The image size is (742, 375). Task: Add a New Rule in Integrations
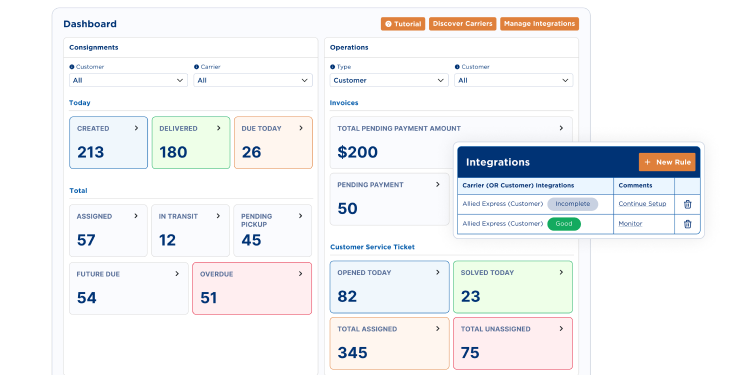(667, 162)
